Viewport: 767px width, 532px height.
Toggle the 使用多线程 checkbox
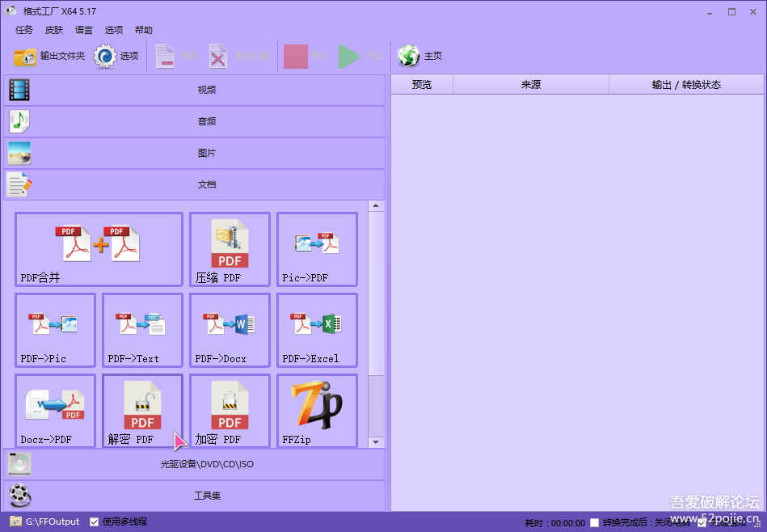point(95,521)
